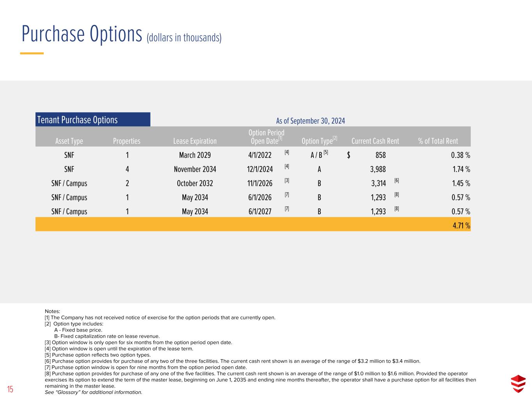Click the Option Period Open Date header

pyautogui.click(x=266, y=137)
